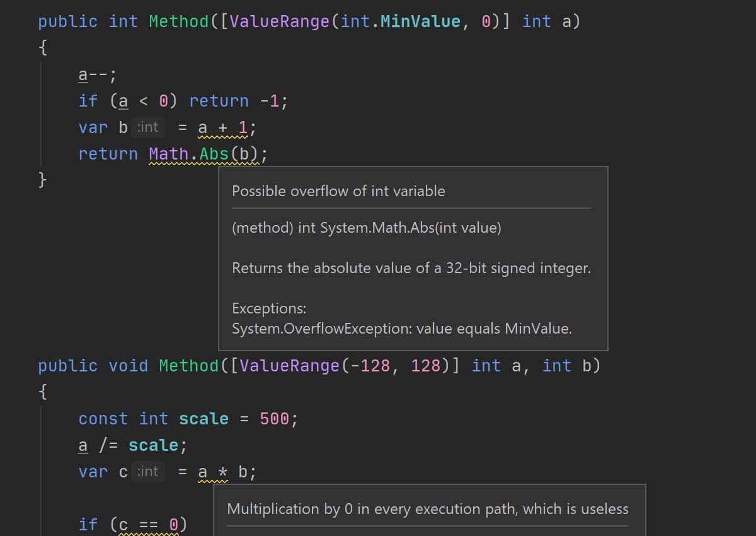This screenshot has width=756, height=536.
Task: Click the a-- decrement statement
Action: point(97,76)
